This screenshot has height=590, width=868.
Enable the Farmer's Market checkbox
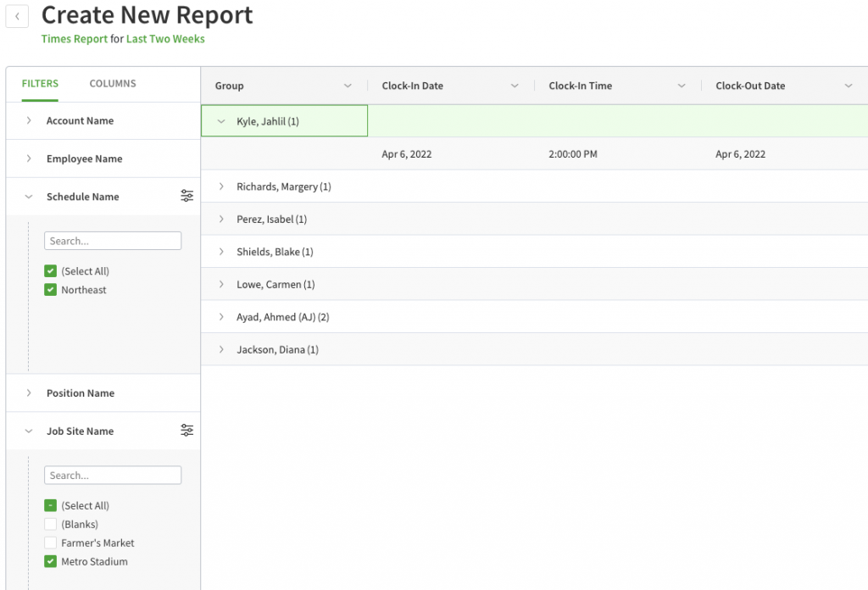point(50,543)
